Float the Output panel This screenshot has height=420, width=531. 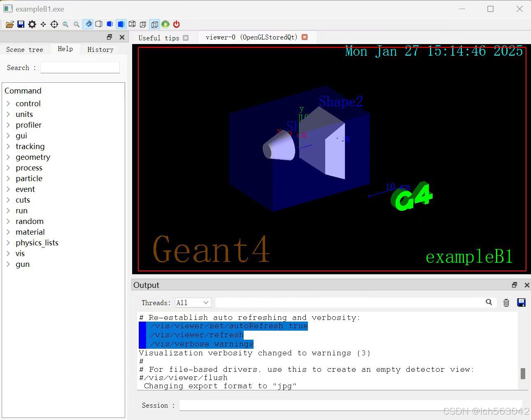[514, 285]
